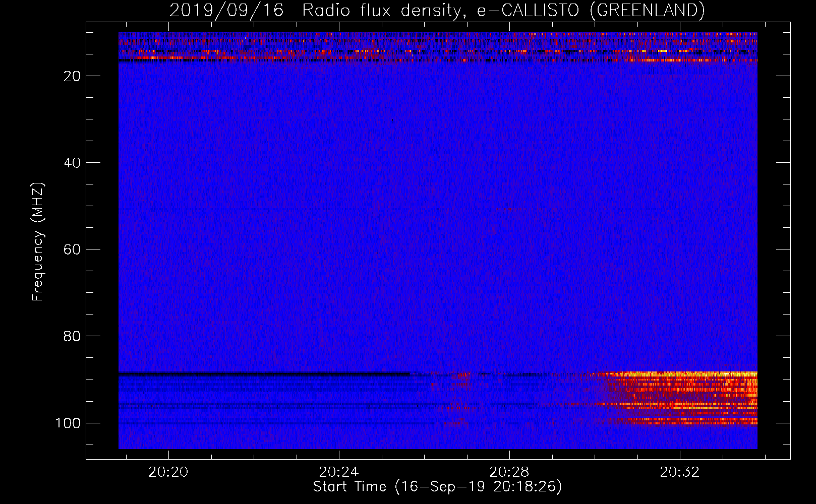Click the 20:32 time tick label
Screen dimensions: 816x504
[680, 472]
